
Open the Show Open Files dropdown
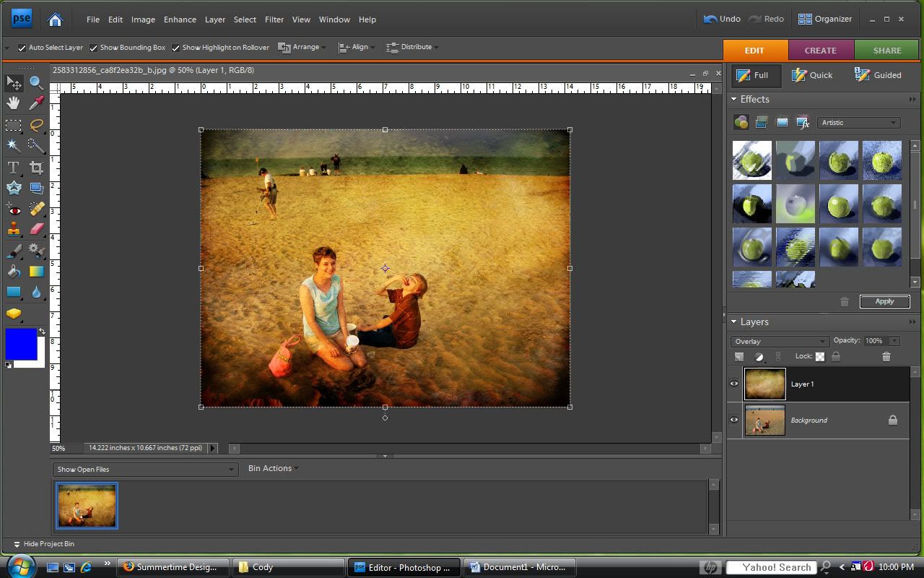coord(145,469)
